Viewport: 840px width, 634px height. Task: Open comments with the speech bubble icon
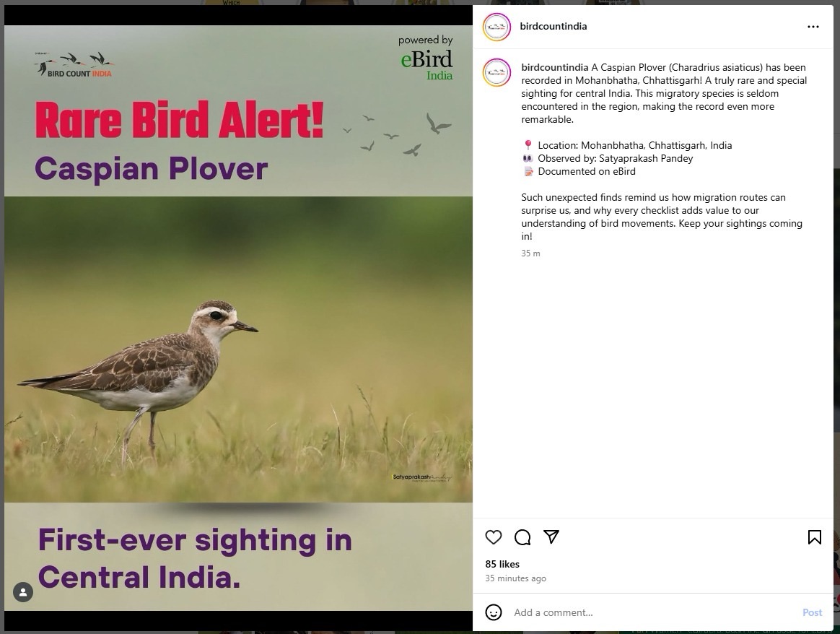point(522,537)
